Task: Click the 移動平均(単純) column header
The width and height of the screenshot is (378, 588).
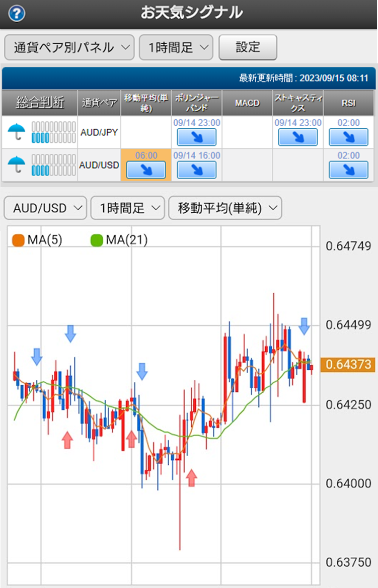Action: pos(146,103)
